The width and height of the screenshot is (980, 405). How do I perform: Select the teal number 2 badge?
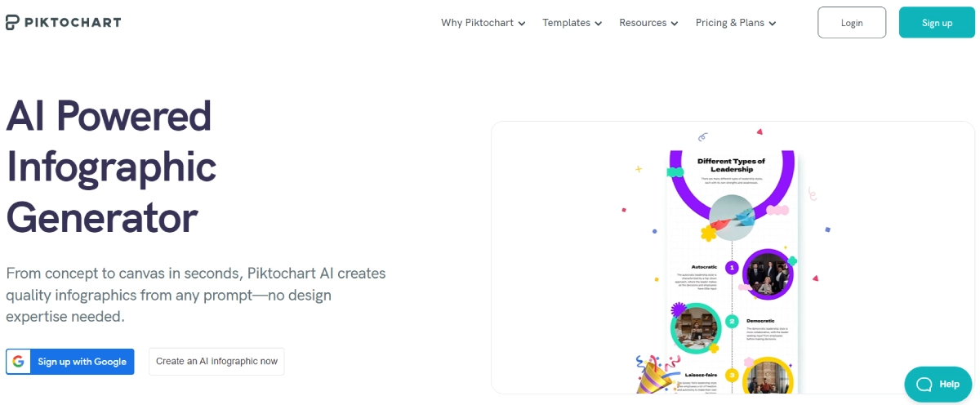coord(732,322)
